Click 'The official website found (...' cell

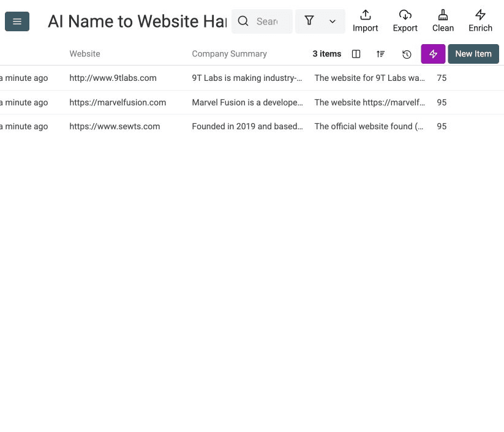click(x=369, y=126)
